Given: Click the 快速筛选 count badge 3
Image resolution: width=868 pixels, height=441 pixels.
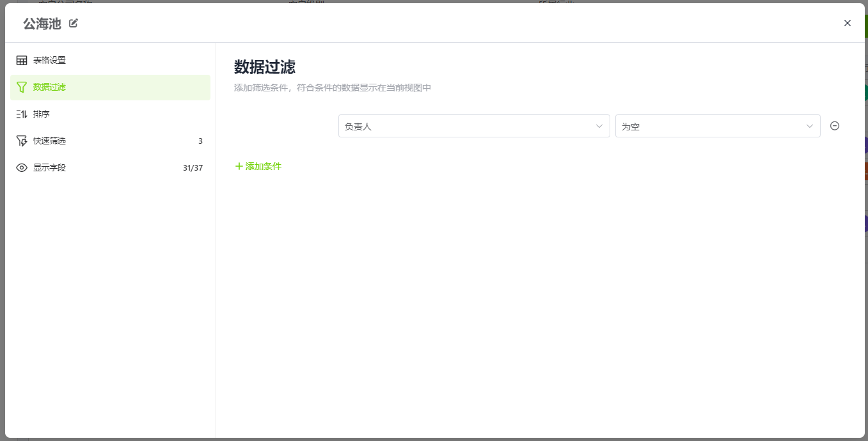Looking at the screenshot, I should (200, 141).
